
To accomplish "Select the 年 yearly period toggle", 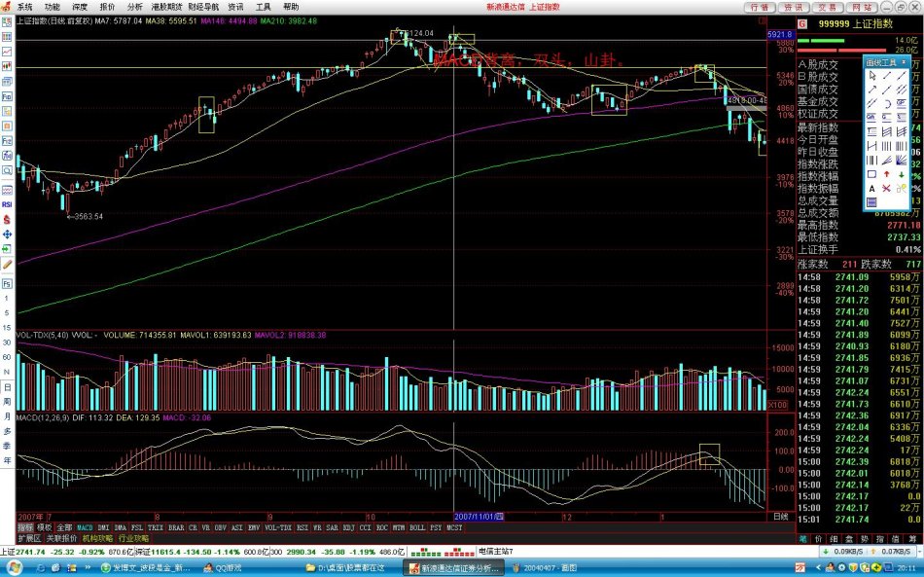I will (x=7, y=461).
